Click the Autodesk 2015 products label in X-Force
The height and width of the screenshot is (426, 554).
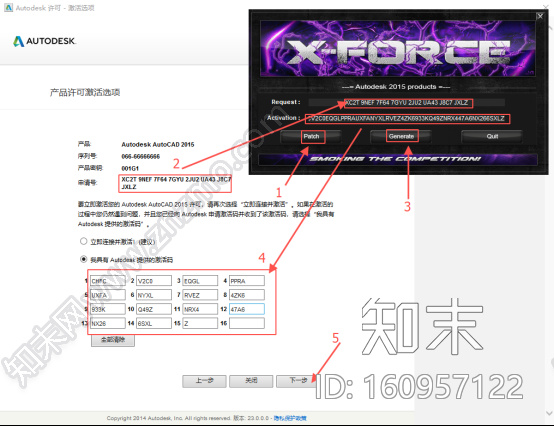click(x=396, y=87)
